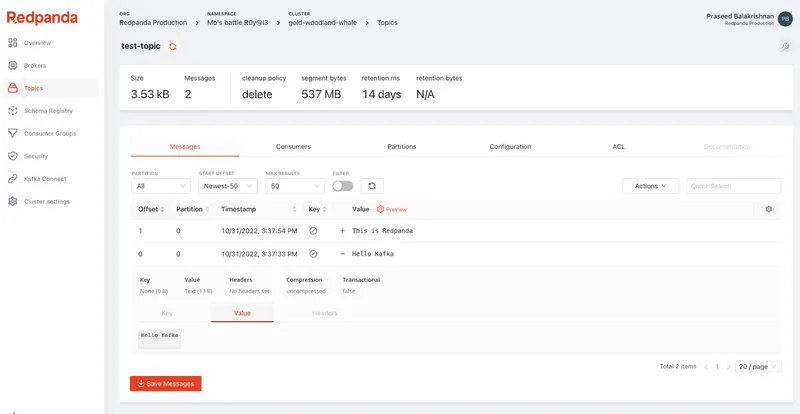Click the test-topic title
The height and width of the screenshot is (414, 800).
(x=141, y=46)
